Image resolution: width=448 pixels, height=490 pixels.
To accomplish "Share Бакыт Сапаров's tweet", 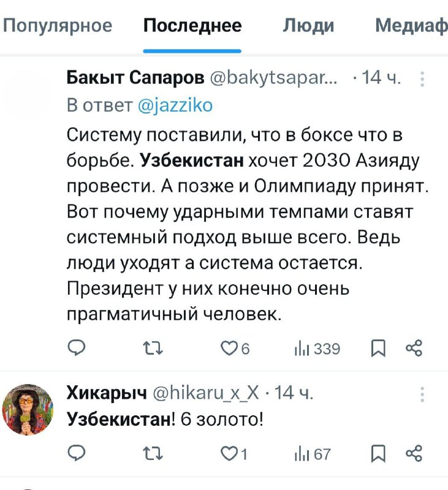I will click(x=414, y=348).
